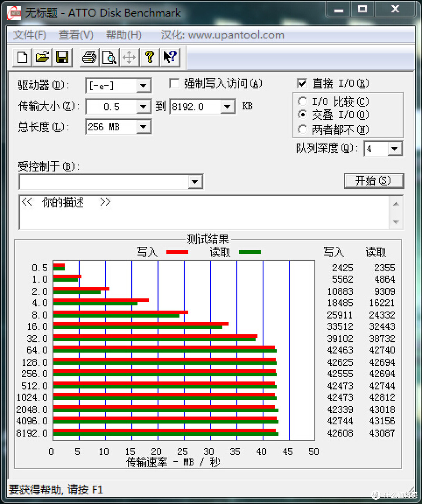Viewport: 422px width, 504px height.
Task: Click description box scroll down arrow
Action: (x=396, y=222)
